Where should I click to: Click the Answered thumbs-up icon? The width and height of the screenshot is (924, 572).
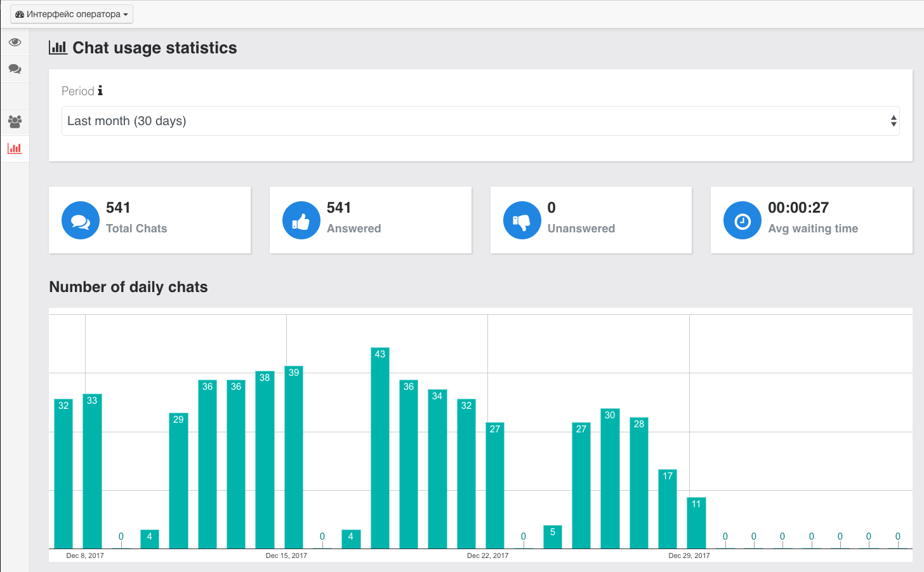point(301,221)
